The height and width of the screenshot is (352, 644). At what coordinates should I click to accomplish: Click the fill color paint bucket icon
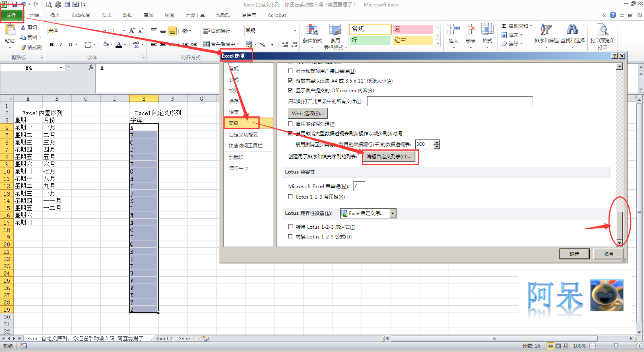click(x=105, y=44)
